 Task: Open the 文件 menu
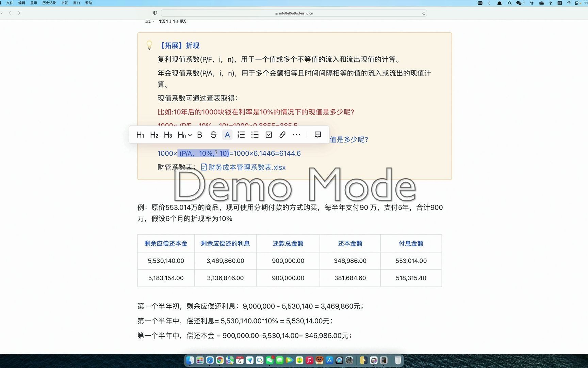pyautogui.click(x=10, y=3)
